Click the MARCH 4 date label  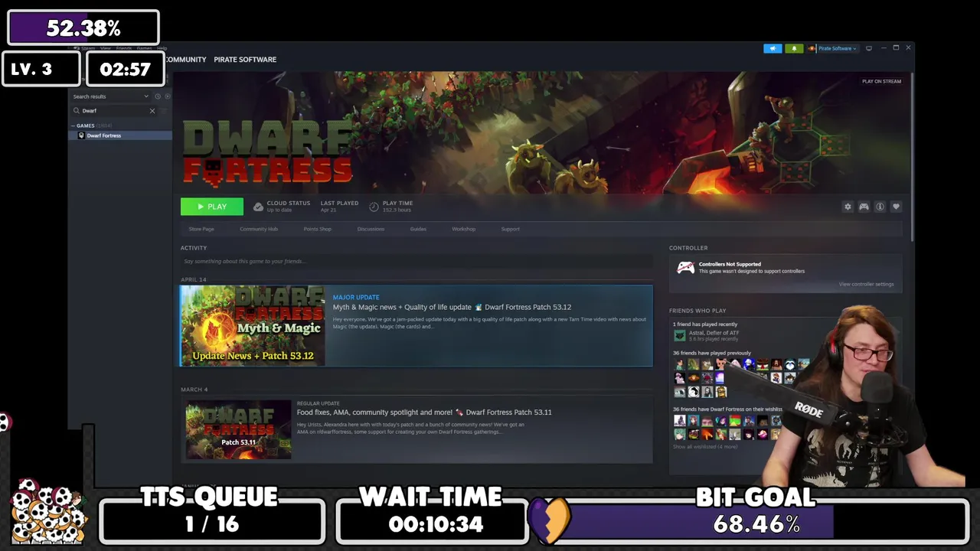pyautogui.click(x=194, y=390)
